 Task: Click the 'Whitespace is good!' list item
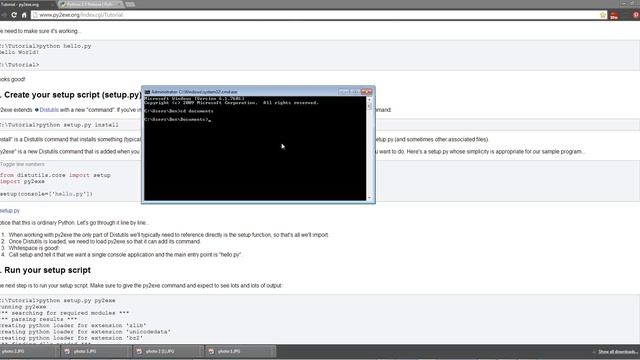[x=33, y=248]
